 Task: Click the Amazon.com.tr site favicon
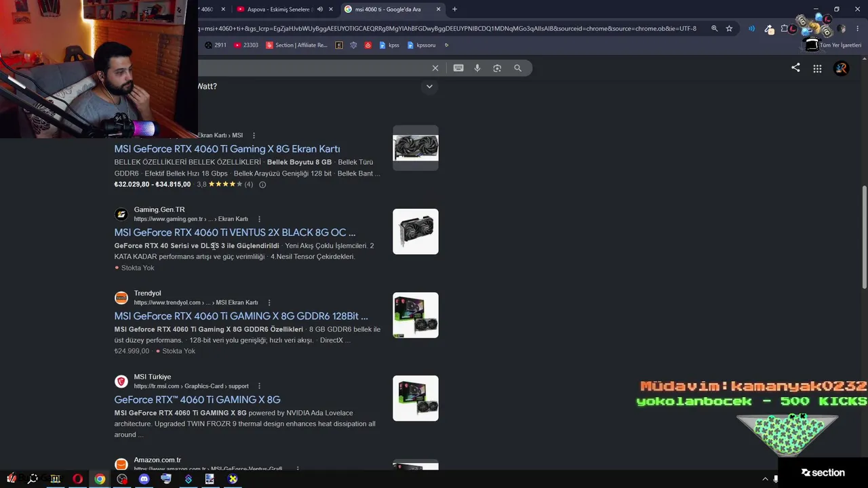click(121, 464)
